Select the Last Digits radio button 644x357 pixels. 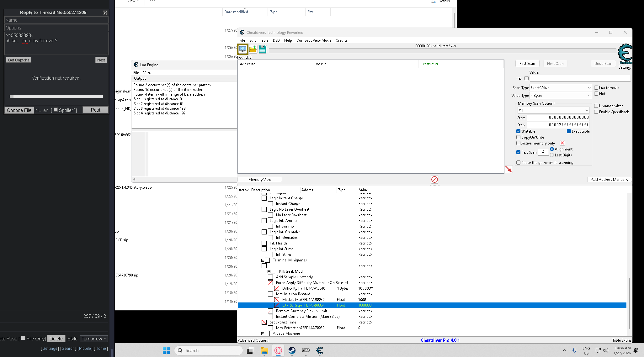552,155
